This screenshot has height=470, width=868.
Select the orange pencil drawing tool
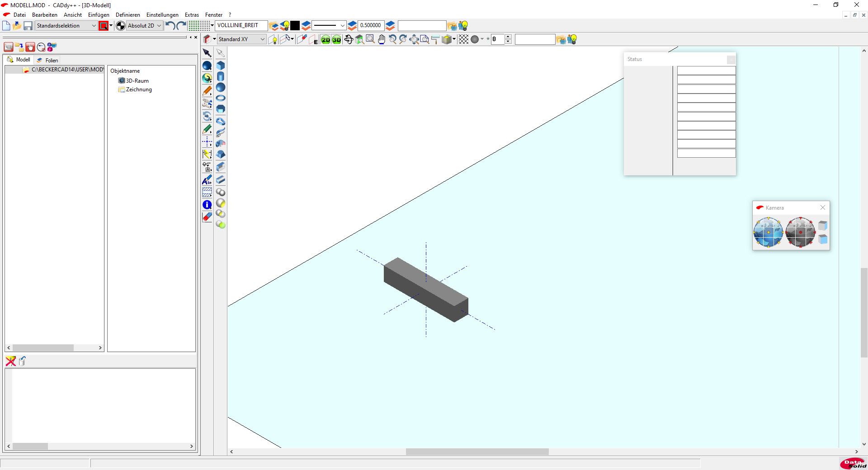(x=207, y=91)
